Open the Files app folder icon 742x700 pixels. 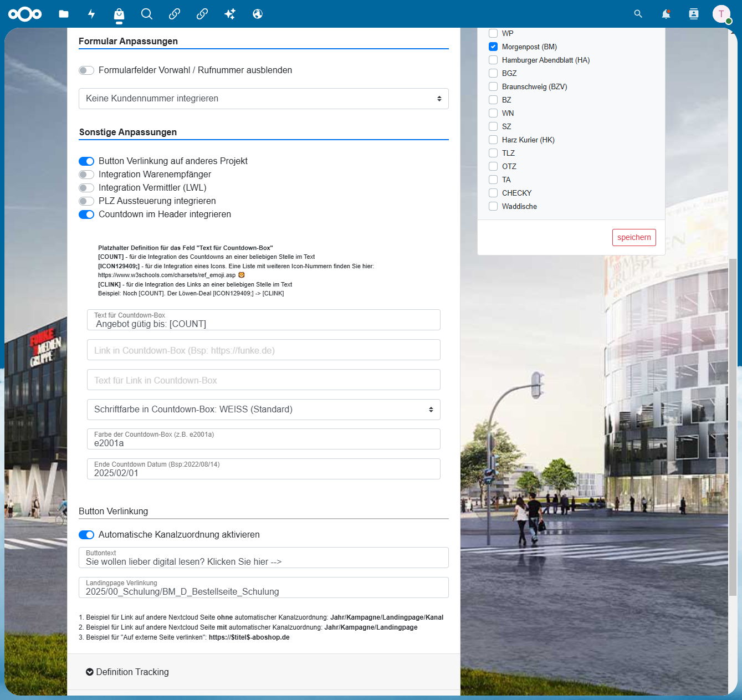tap(64, 14)
